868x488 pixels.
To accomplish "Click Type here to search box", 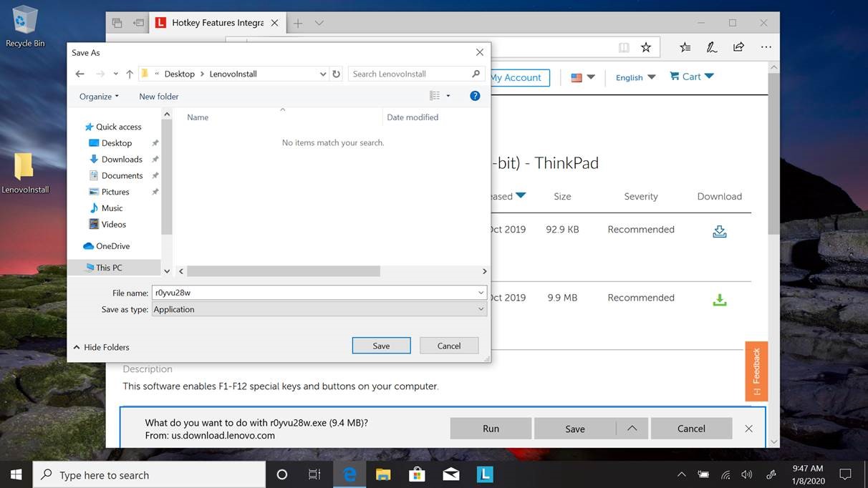I will [149, 474].
